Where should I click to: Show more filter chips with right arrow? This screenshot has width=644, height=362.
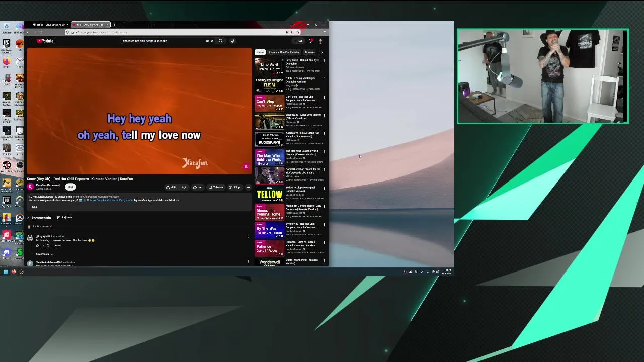[x=321, y=52]
